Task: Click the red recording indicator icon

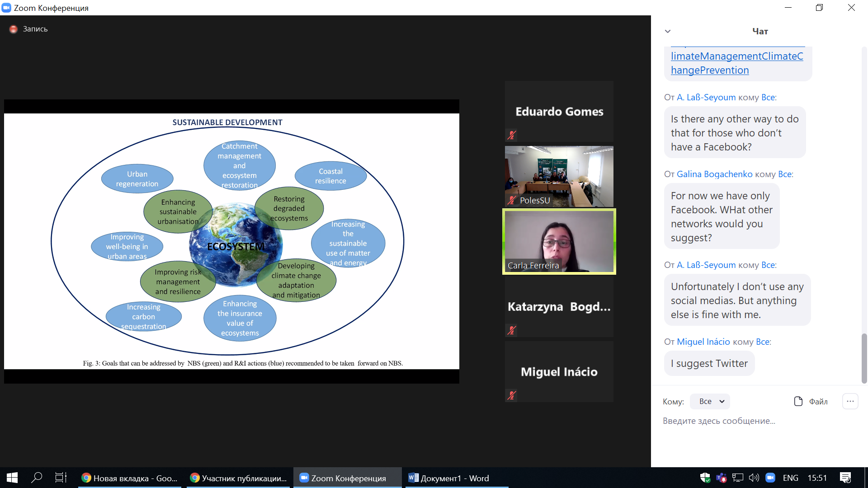Action: pos(14,29)
